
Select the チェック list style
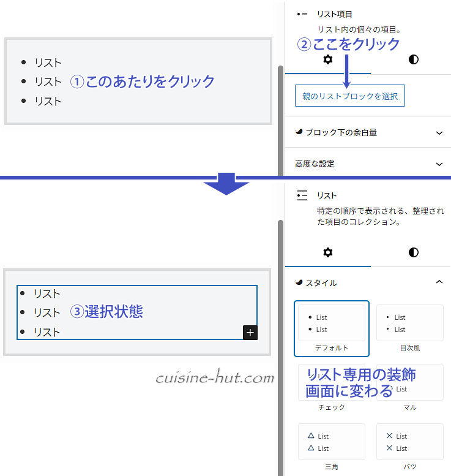pyautogui.click(x=332, y=388)
